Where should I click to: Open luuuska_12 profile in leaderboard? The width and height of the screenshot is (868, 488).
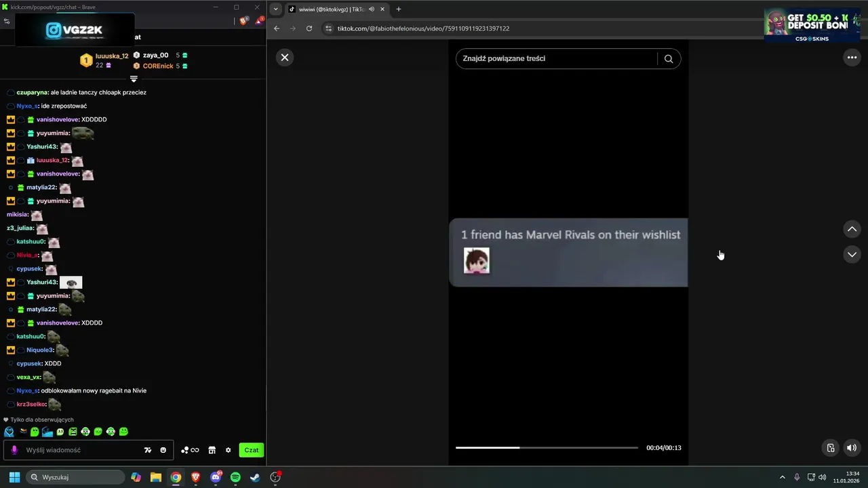[112, 56]
